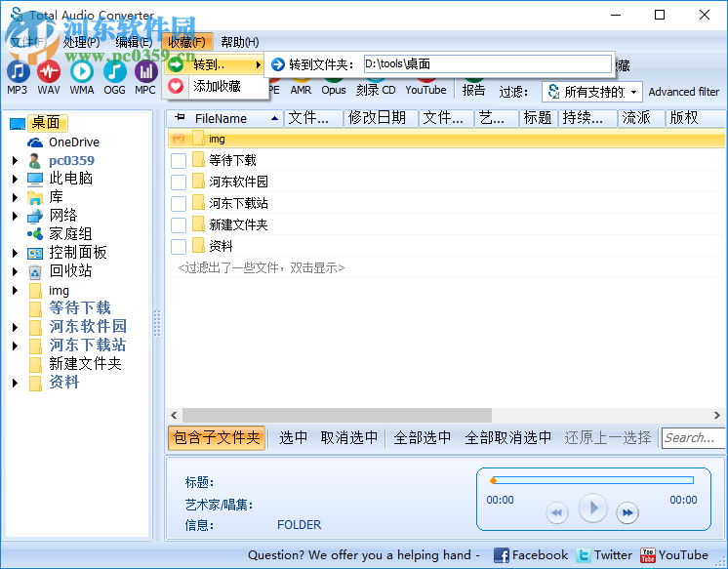Viewport: 728px width, 569px height.
Task: Check the 新建文件夹 checkbox in list
Action: 179,225
